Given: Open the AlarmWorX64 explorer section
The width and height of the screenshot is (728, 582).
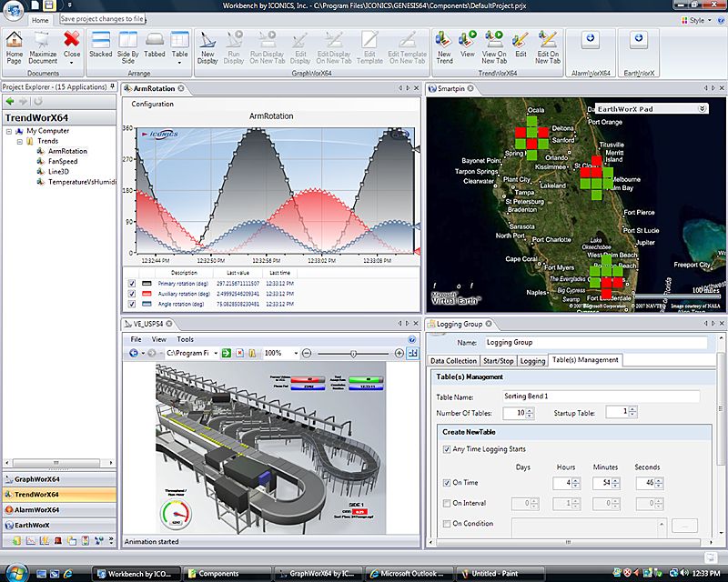Looking at the screenshot, I should [59, 509].
